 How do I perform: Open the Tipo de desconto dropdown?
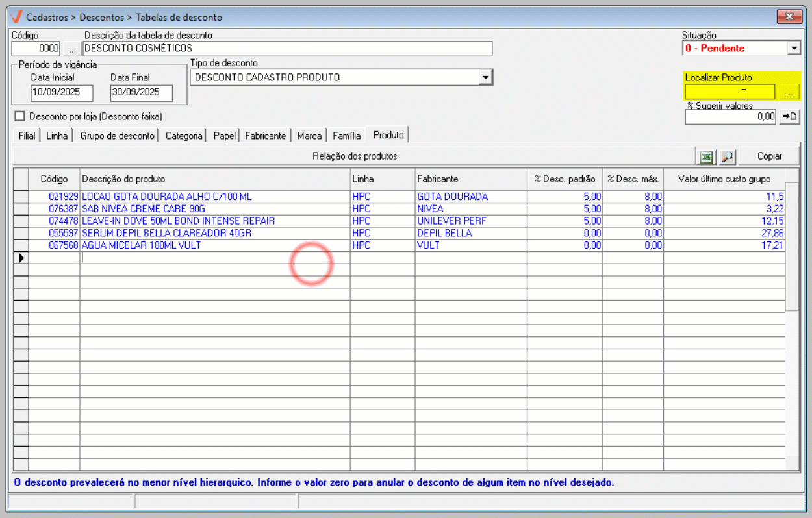coord(485,78)
